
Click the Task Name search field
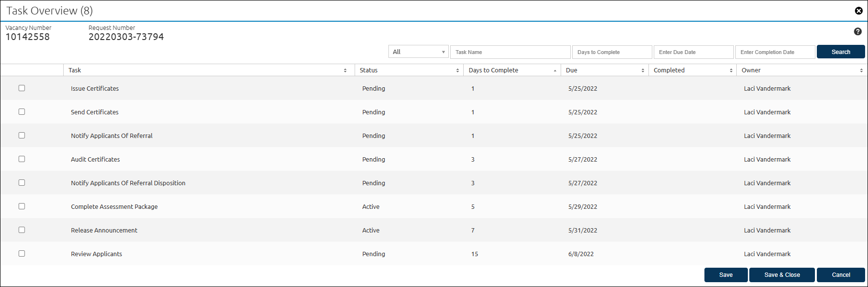click(x=510, y=52)
